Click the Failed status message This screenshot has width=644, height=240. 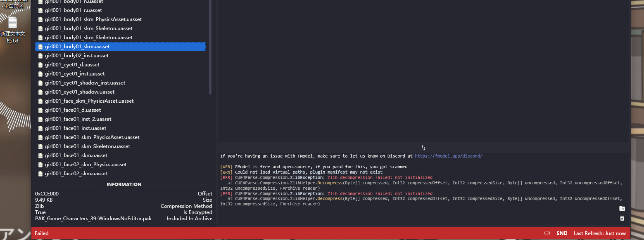(x=42, y=233)
